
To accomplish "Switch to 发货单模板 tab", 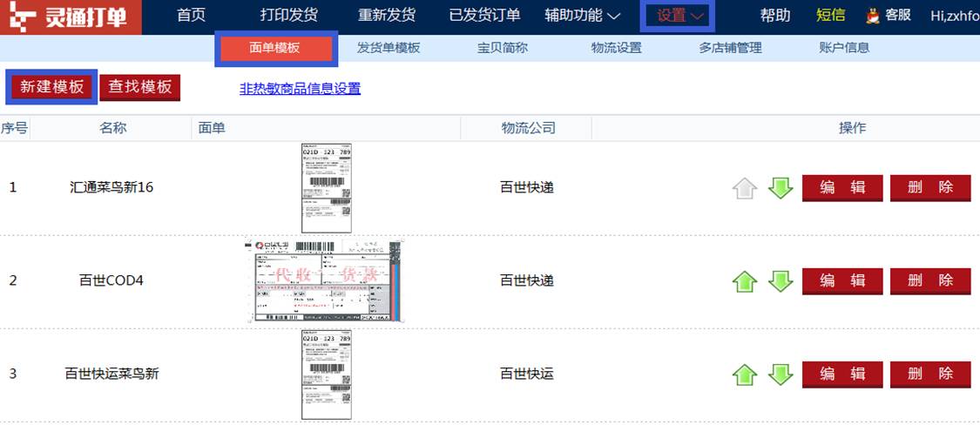I will point(389,48).
